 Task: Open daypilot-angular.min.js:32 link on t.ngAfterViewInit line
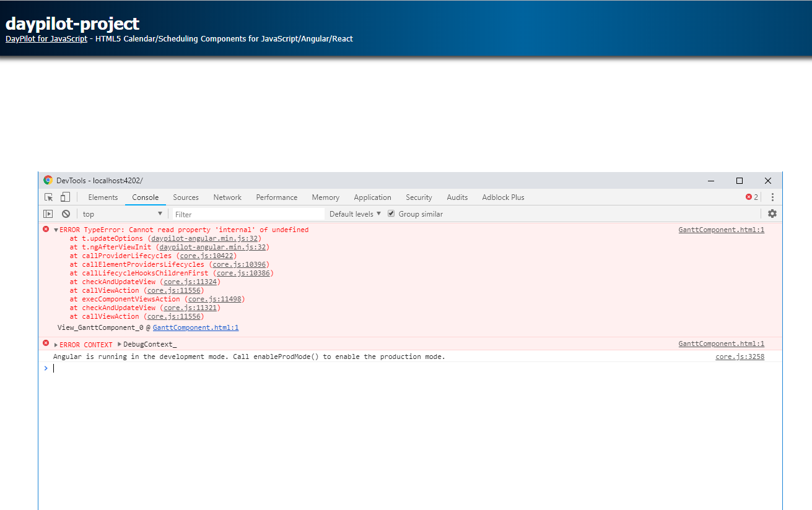(212, 247)
